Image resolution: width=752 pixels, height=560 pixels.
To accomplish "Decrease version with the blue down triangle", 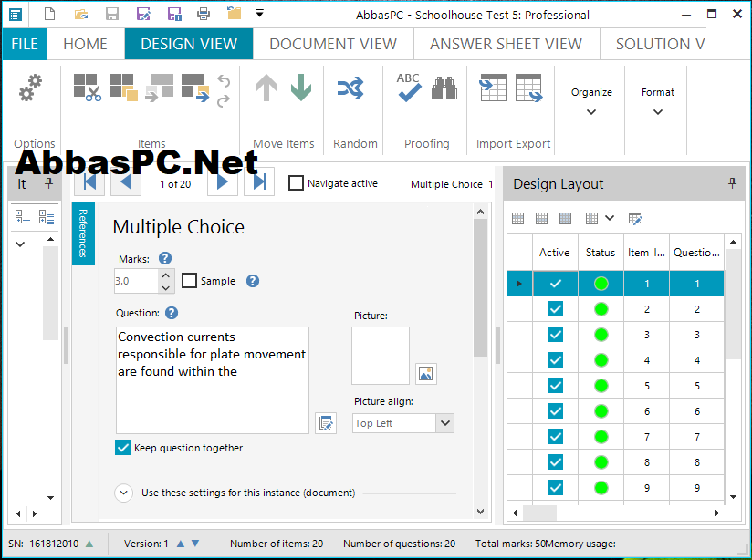I will click(195, 544).
